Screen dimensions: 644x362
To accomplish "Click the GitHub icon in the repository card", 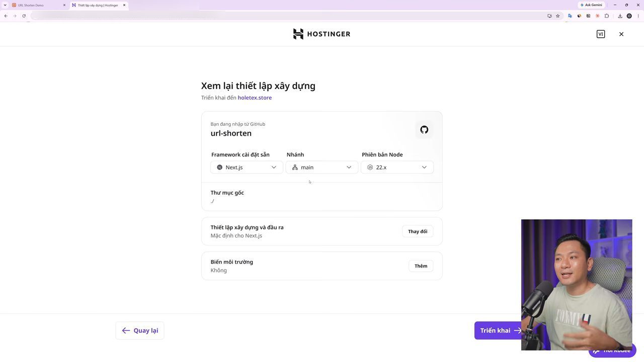I will (424, 130).
